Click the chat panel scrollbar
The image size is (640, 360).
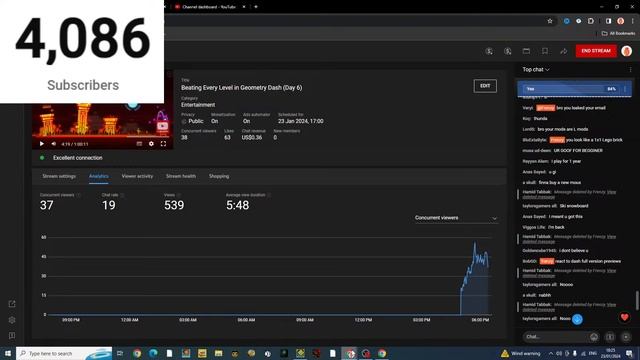tap(636, 300)
